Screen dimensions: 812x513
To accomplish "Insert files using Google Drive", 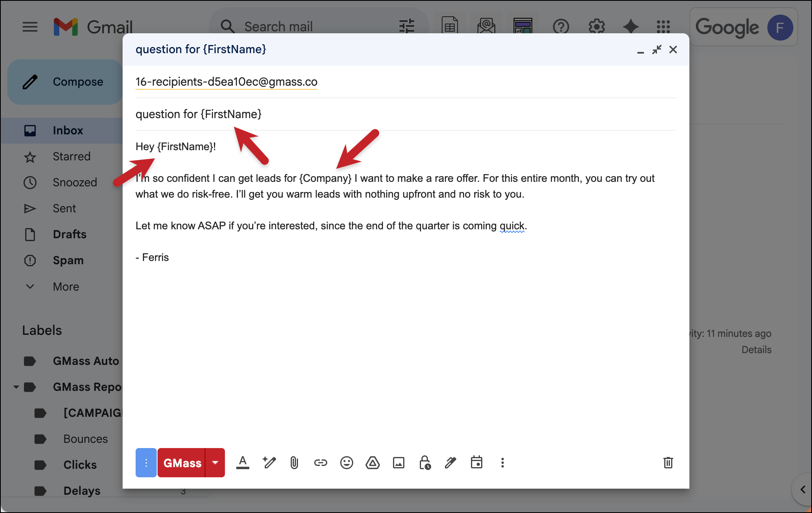I will (373, 463).
